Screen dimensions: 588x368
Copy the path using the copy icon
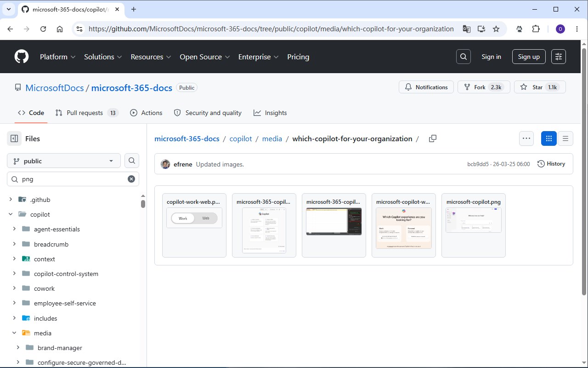tap(432, 138)
